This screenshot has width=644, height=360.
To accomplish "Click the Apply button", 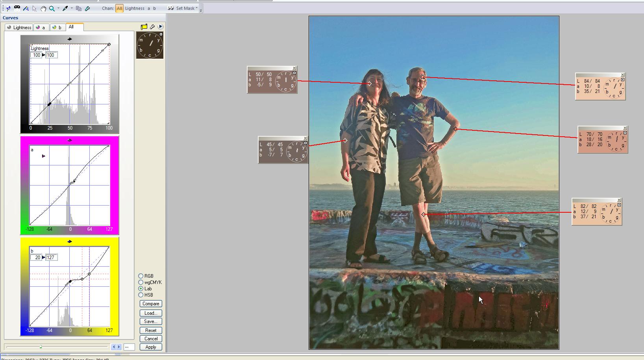I will tap(151, 347).
